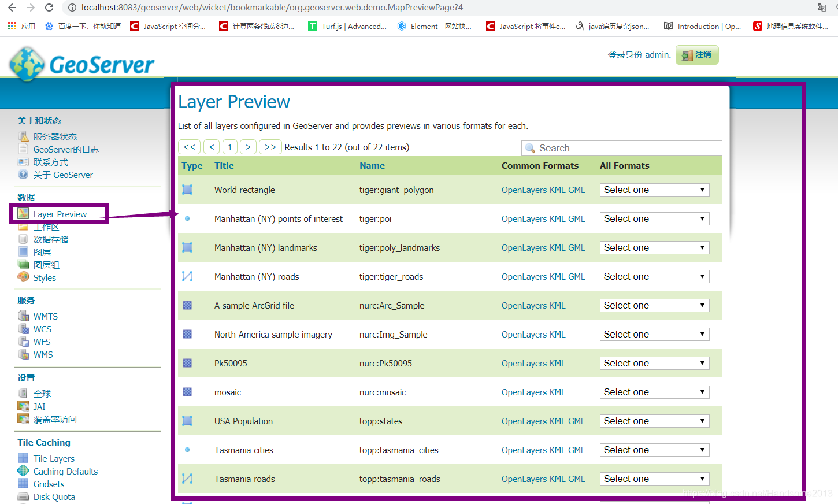838x504 pixels.
Task: Open format dropdown for World rectangle
Action: point(654,190)
